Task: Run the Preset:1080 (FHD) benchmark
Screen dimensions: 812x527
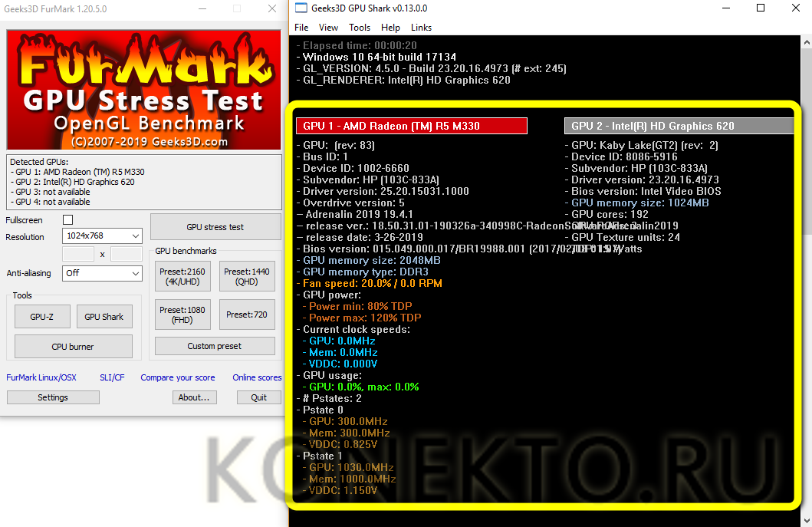Action: (x=182, y=315)
